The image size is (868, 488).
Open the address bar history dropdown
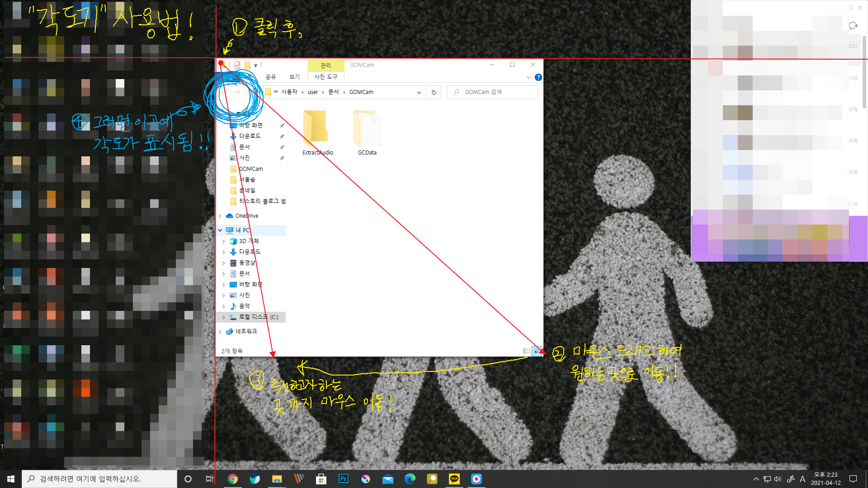[x=419, y=92]
